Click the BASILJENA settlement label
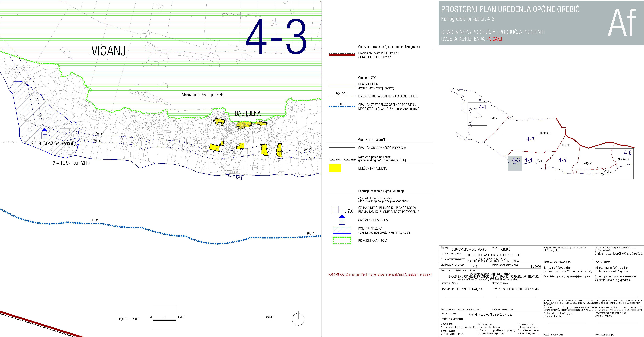 click(x=247, y=113)
